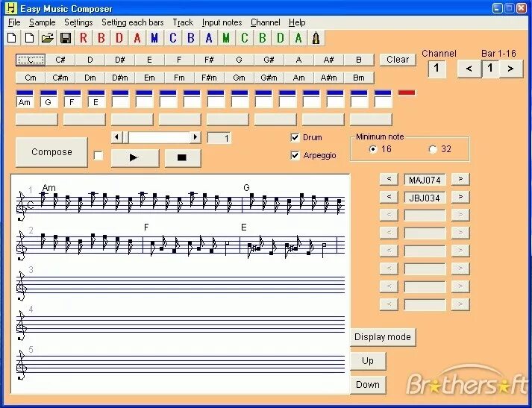Open the Setting each bars menu
The image size is (532, 408).
pos(133,22)
